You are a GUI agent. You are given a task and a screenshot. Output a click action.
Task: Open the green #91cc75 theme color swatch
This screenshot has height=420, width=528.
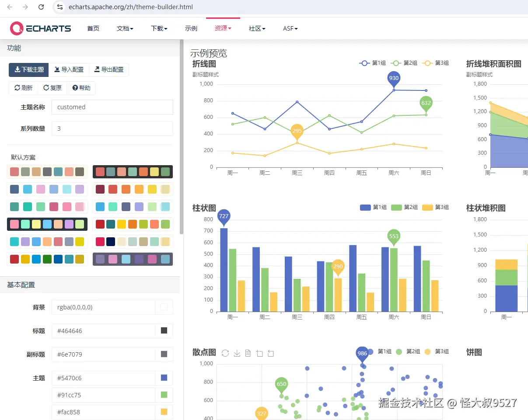(164, 395)
